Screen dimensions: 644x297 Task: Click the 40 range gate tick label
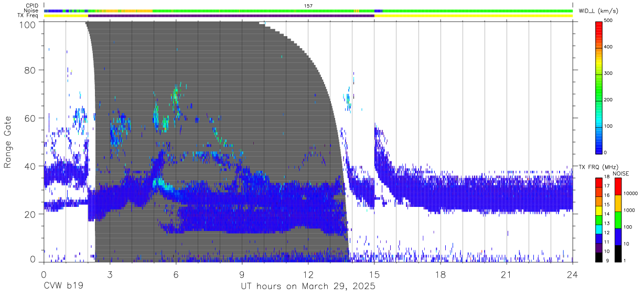click(30, 166)
